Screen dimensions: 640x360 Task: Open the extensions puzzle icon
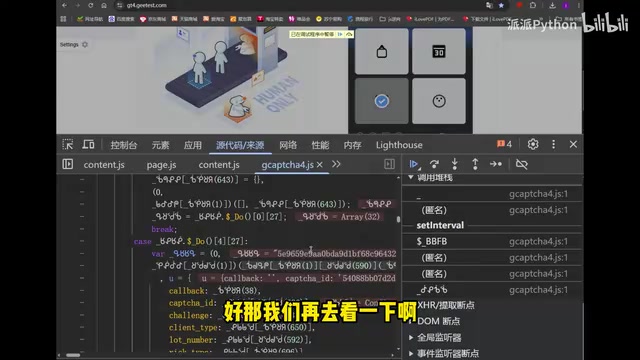coord(533,5)
